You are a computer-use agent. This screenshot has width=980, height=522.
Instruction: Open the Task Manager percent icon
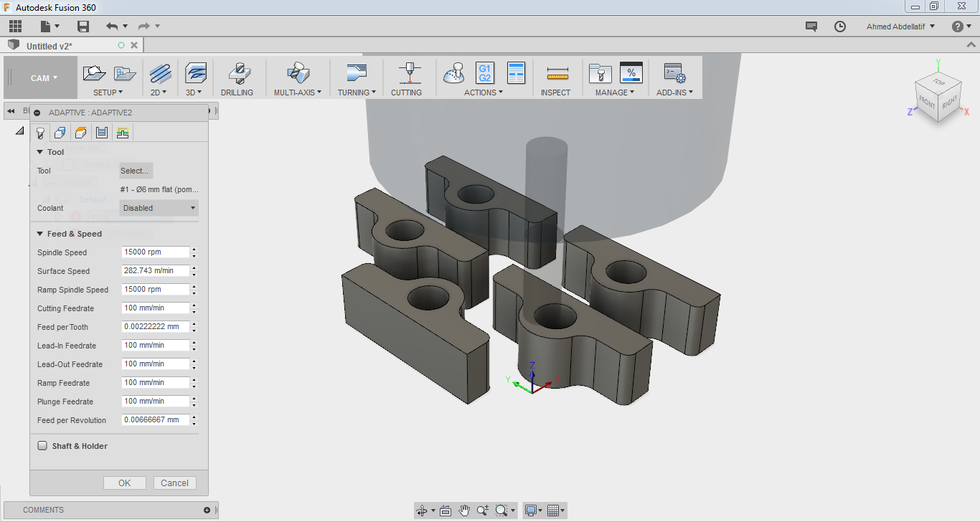[x=631, y=72]
